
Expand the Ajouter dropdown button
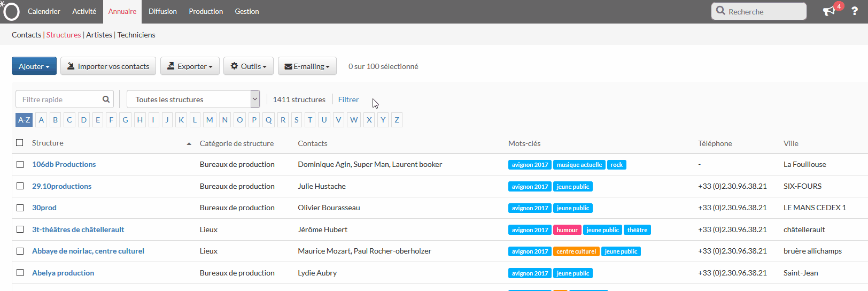pyautogui.click(x=34, y=66)
